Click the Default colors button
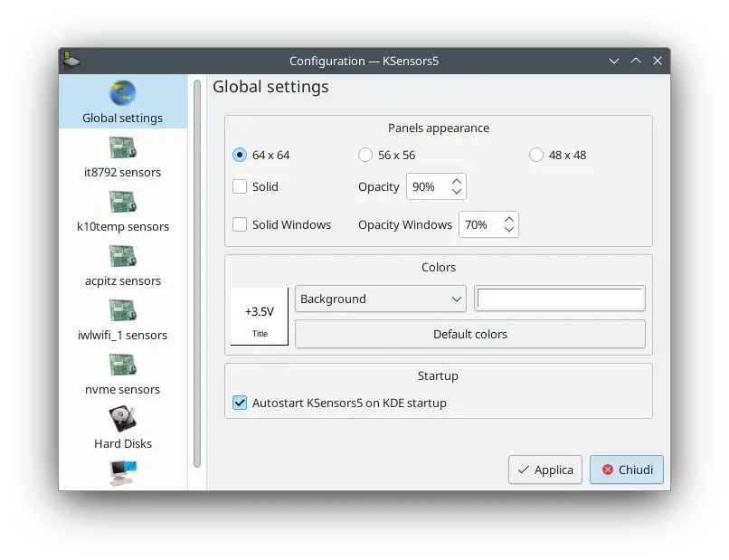The width and height of the screenshot is (729, 560). click(x=470, y=334)
